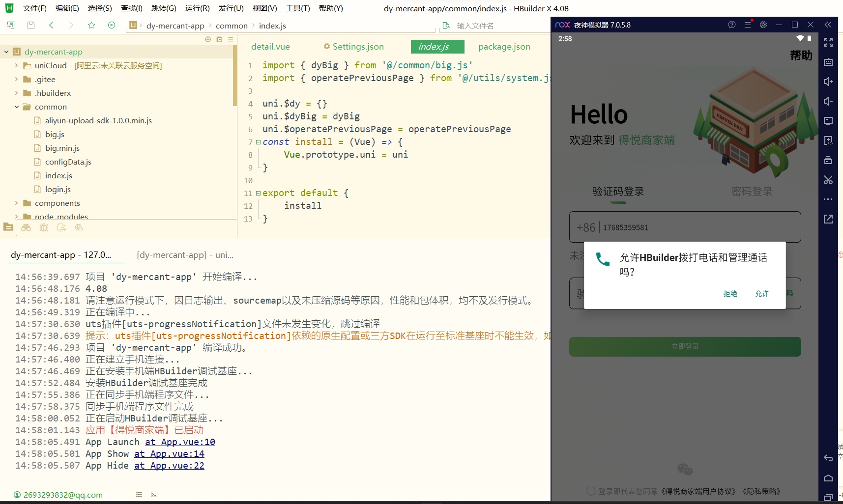
Task: Click the forward navigation arrow in toolbar
Action: click(x=71, y=25)
